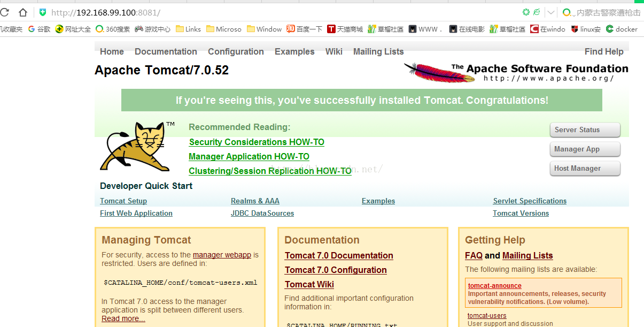The width and height of the screenshot is (644, 327).
Task: Open the 360搜索 bookmark
Action: [113, 29]
